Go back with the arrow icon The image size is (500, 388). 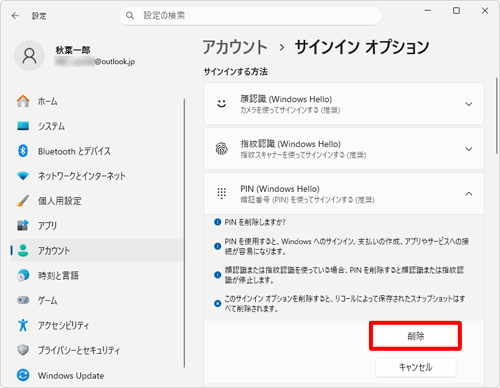(15, 16)
